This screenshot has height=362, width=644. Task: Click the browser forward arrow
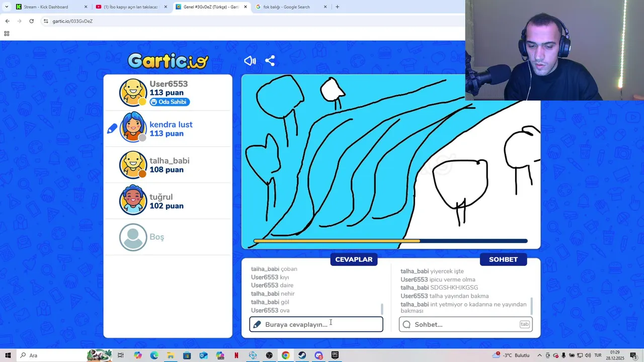[19, 21]
